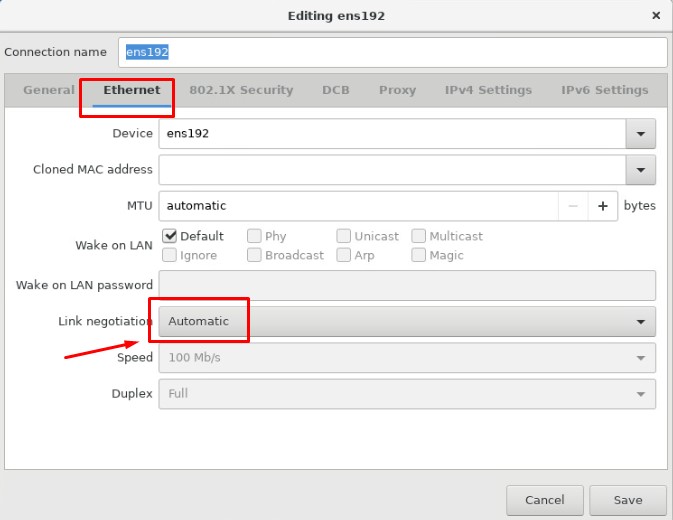This screenshot has width=673, height=520.
Task: Click the Cancel button
Action: pyautogui.click(x=544, y=500)
